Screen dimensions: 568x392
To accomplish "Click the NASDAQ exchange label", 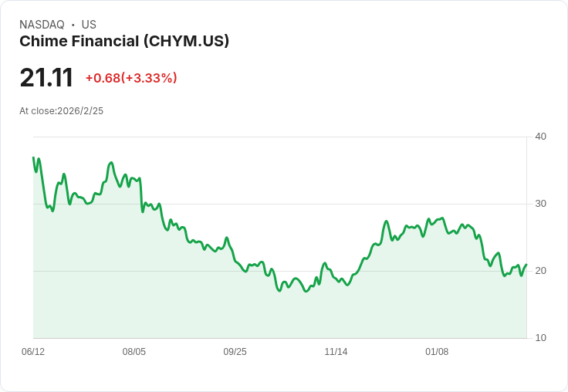I will [x=42, y=25].
